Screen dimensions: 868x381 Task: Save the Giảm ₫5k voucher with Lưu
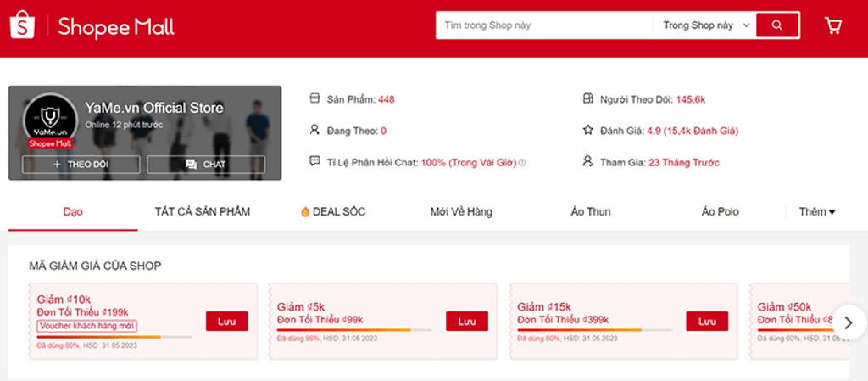click(x=467, y=322)
